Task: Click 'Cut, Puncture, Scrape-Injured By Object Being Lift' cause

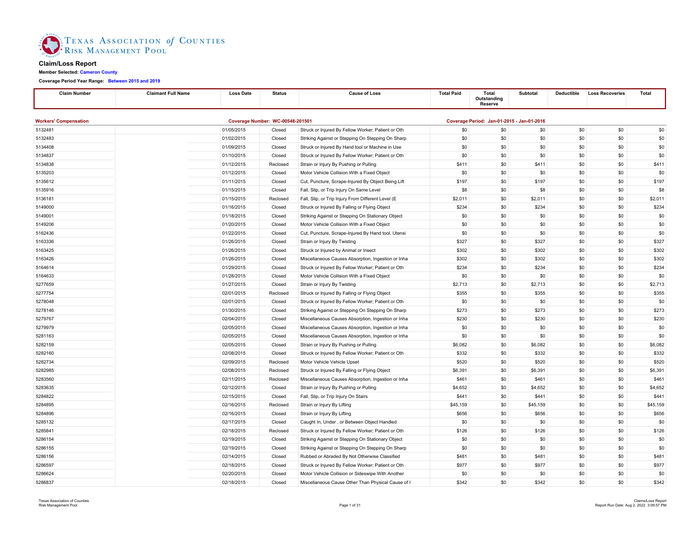Action: coord(352,182)
